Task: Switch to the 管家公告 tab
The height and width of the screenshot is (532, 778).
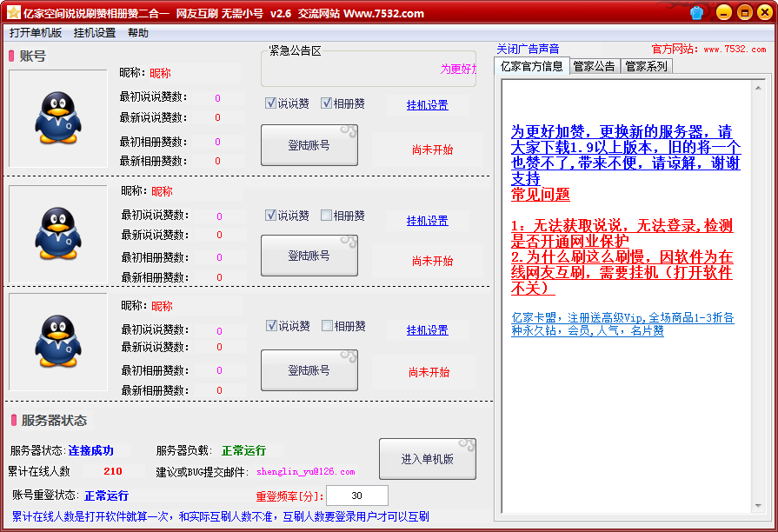Action: (x=594, y=66)
